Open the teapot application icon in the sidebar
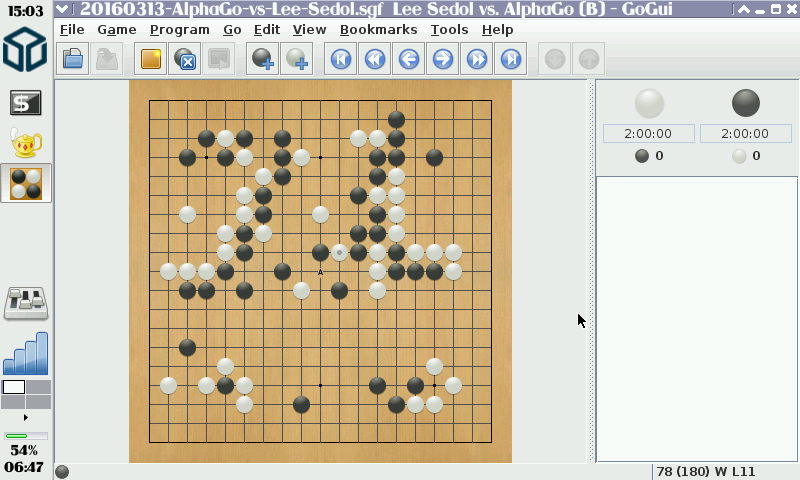 tap(26, 143)
